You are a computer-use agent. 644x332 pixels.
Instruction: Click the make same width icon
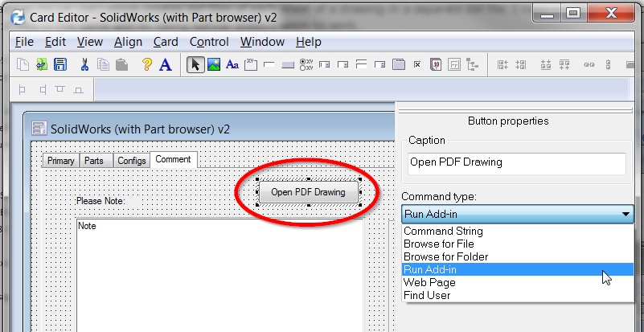[x=589, y=65]
